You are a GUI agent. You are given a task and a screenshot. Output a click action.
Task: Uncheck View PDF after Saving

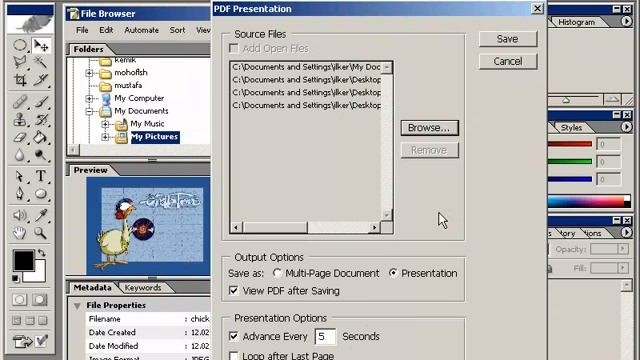[x=233, y=291]
